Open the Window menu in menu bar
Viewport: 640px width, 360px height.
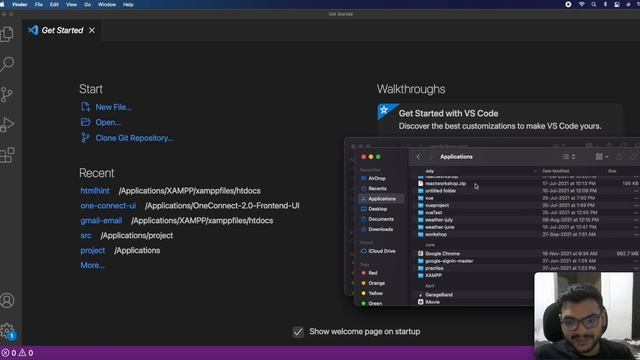pyautogui.click(x=107, y=4)
